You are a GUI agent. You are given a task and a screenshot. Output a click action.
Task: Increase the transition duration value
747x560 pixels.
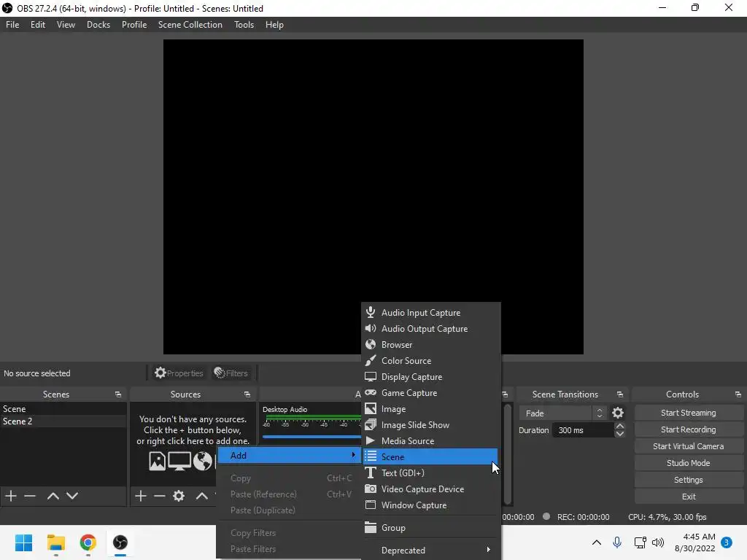coord(619,426)
